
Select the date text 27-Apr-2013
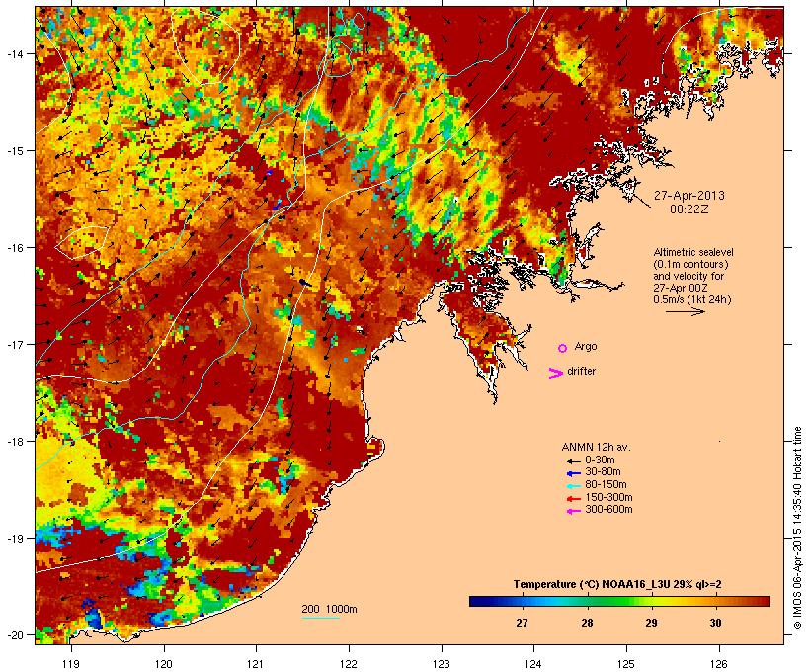coord(689,196)
